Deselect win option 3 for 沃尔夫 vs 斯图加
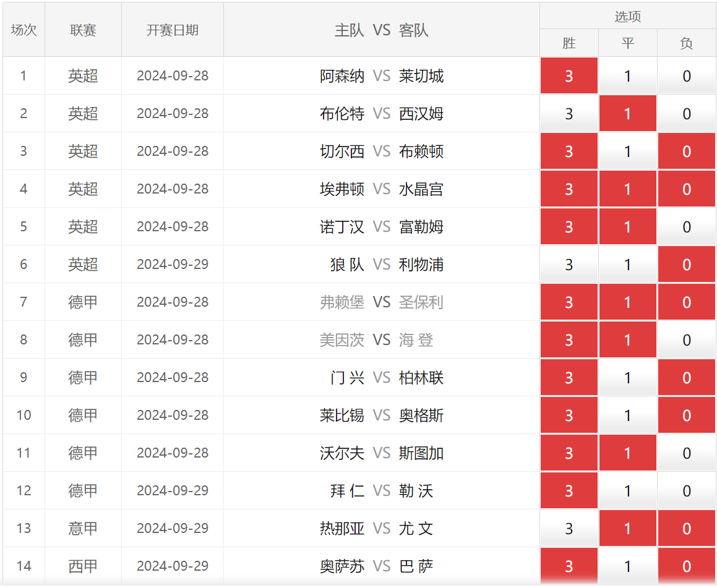Image resolution: width=717 pixels, height=588 pixels. click(x=569, y=453)
